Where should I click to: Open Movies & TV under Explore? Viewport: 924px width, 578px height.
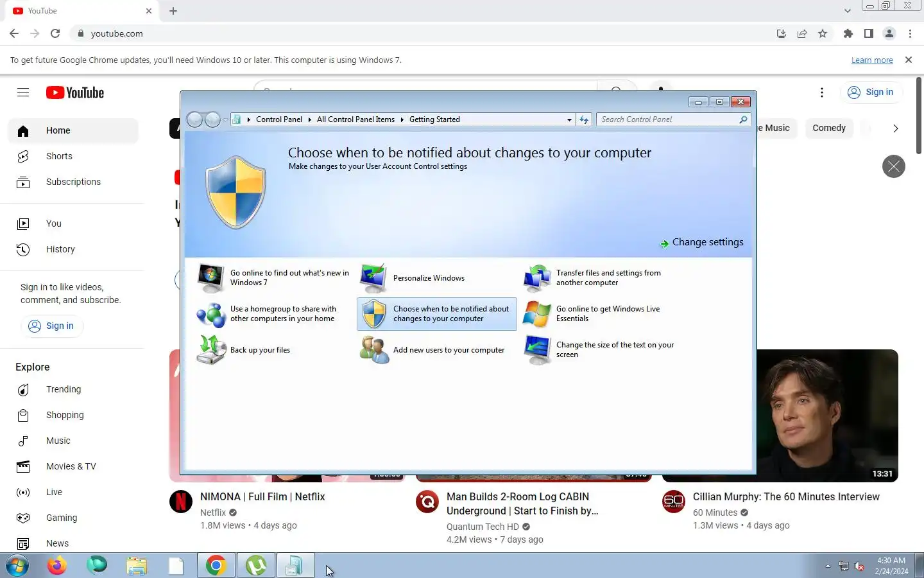tap(73, 466)
